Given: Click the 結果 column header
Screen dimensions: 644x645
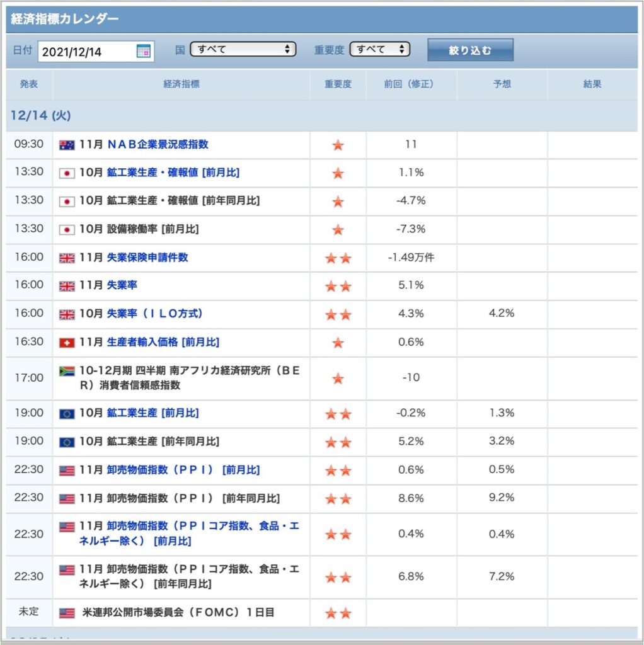Looking at the screenshot, I should coord(592,84).
